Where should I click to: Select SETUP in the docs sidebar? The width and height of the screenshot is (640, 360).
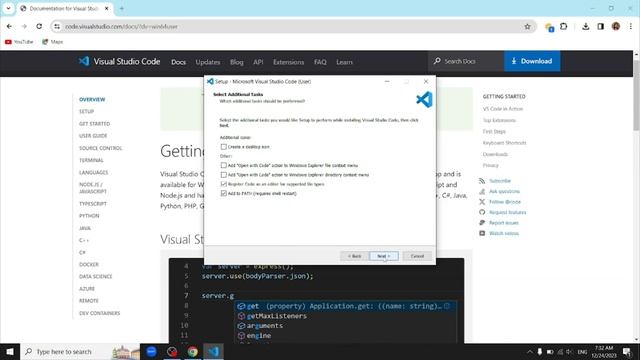coord(87,111)
